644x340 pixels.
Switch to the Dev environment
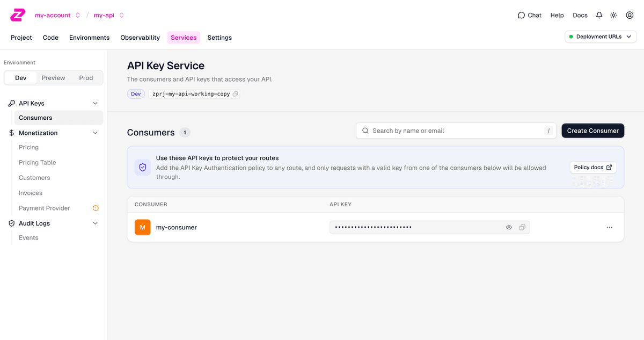tap(20, 78)
